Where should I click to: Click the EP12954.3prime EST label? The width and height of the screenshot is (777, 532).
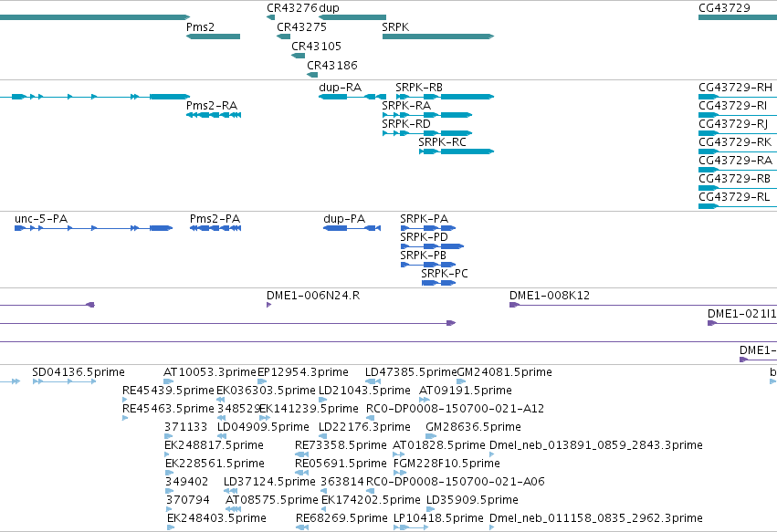[303, 372]
